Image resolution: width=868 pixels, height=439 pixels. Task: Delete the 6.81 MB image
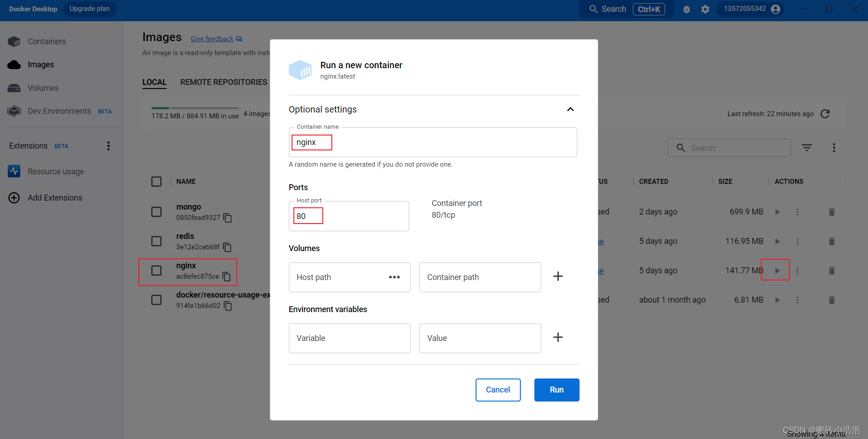[x=831, y=300]
